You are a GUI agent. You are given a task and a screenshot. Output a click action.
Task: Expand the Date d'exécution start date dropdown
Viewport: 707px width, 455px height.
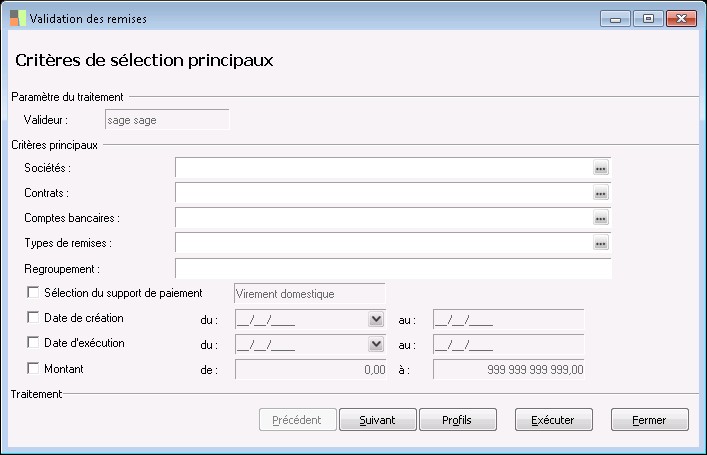click(376, 344)
